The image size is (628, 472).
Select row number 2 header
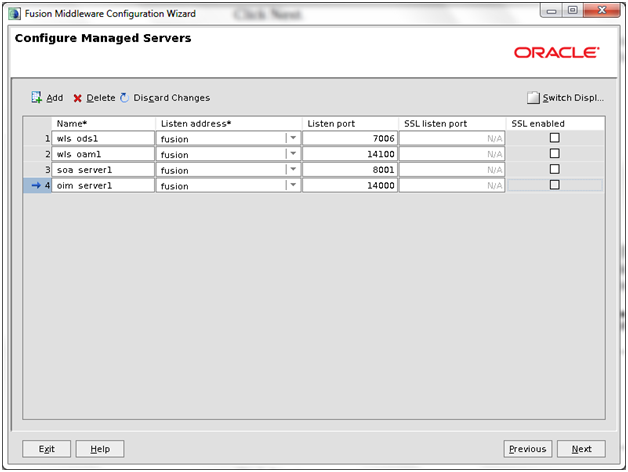(x=37, y=154)
